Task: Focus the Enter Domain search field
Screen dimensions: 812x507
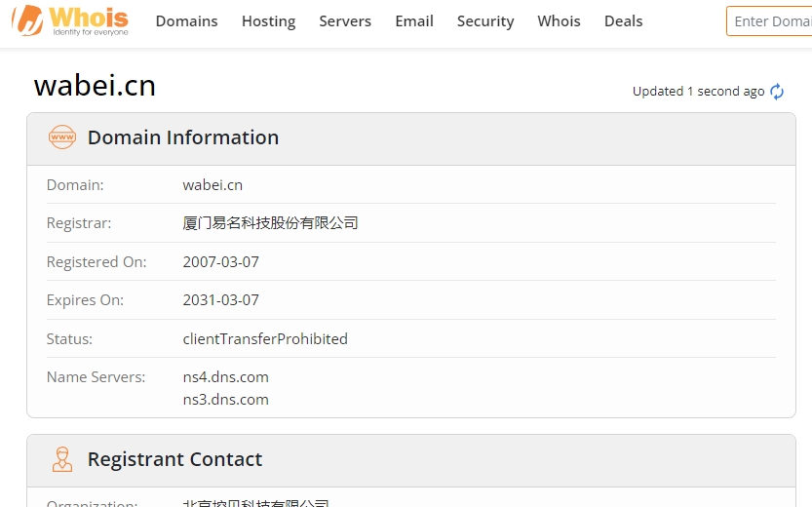Action: coord(770,21)
